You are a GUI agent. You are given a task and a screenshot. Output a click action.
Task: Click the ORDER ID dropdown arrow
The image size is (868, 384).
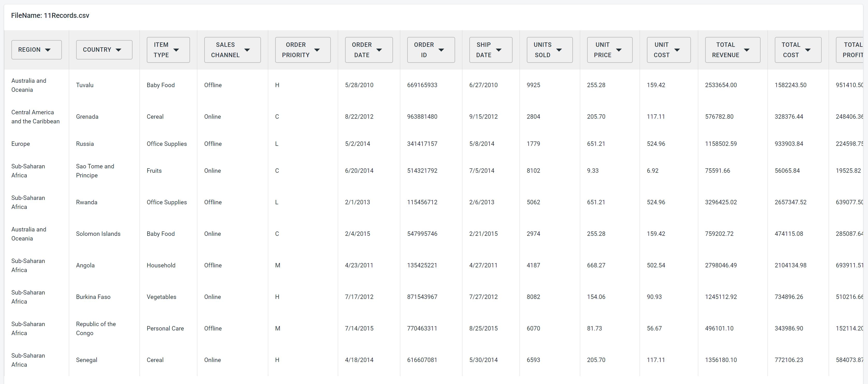point(441,50)
